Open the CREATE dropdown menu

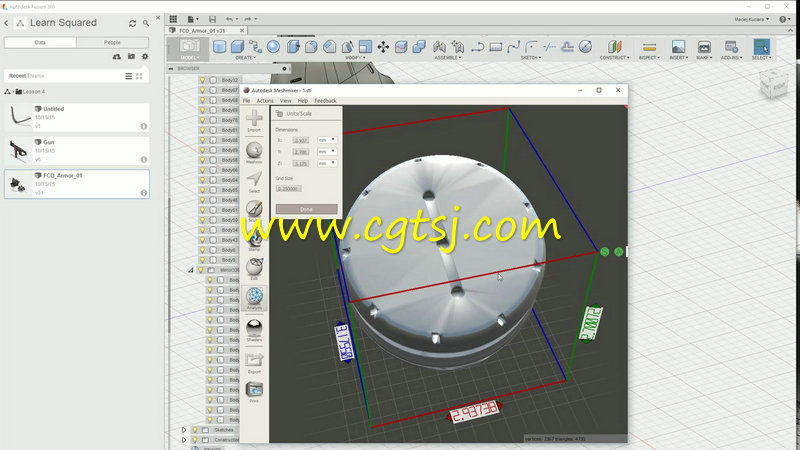pyautogui.click(x=245, y=58)
